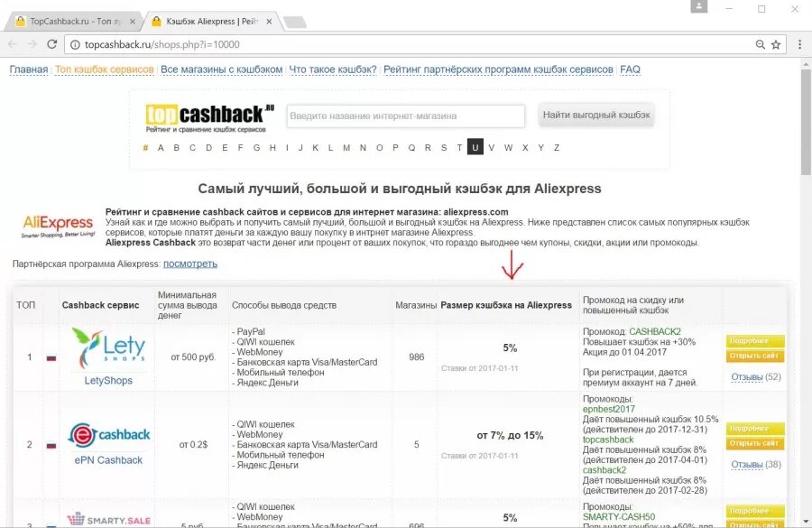Click the cashback2 promo code in ePN row
This screenshot has height=528, width=812.
(x=604, y=470)
